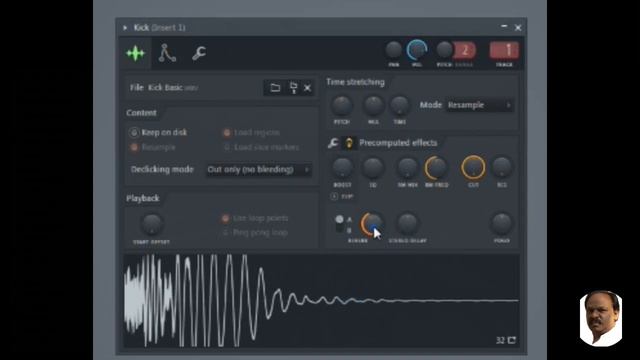Click the wrench icon beside Precomputed effects

[x=333, y=143]
